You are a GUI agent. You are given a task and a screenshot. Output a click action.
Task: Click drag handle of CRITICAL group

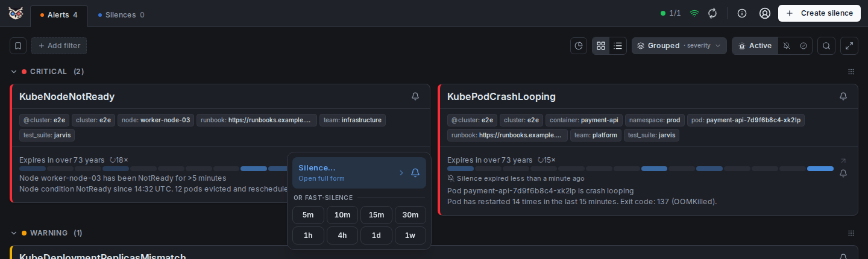tap(851, 72)
